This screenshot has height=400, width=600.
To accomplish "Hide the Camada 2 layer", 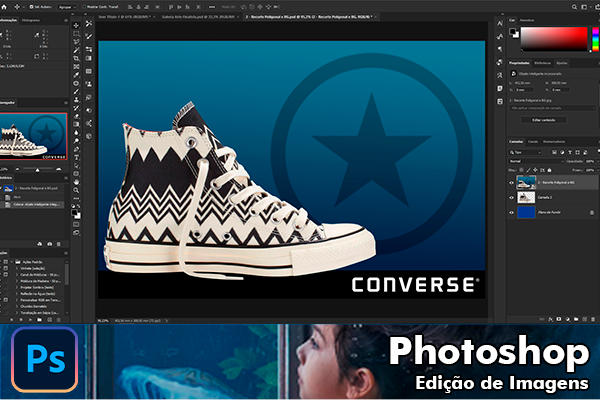I will pos(511,198).
